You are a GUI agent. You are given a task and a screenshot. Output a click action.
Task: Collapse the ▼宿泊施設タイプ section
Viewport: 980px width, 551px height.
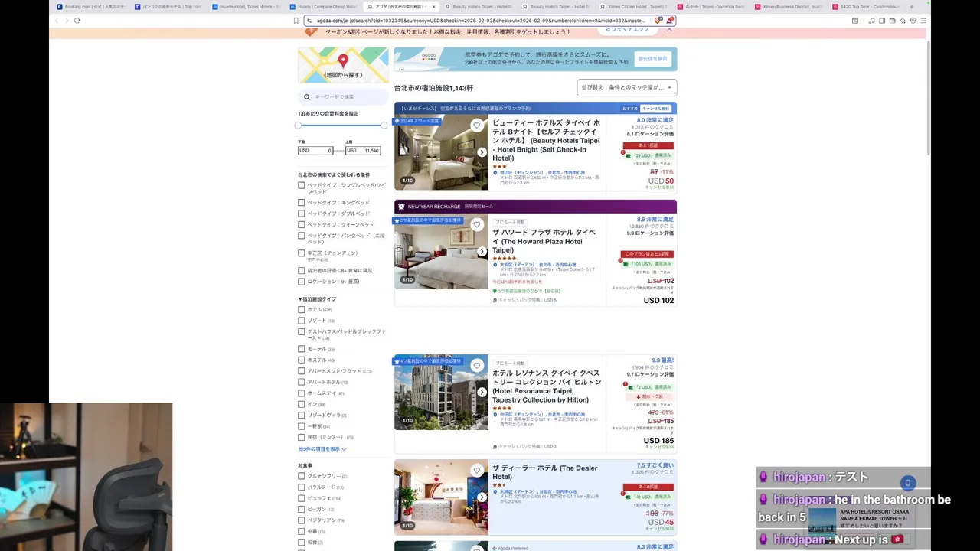point(317,299)
